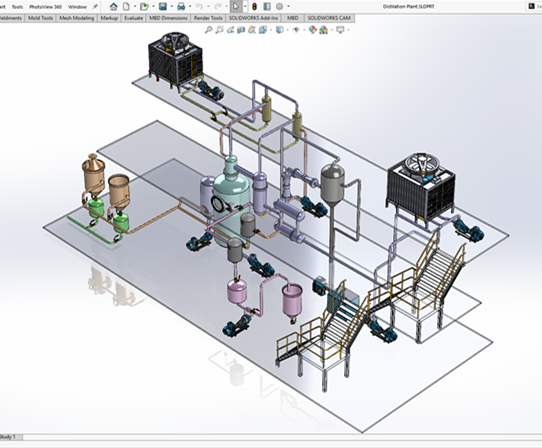Screen dimensions: 542x448
Task: Switch to Previous View
Action: coord(230,30)
